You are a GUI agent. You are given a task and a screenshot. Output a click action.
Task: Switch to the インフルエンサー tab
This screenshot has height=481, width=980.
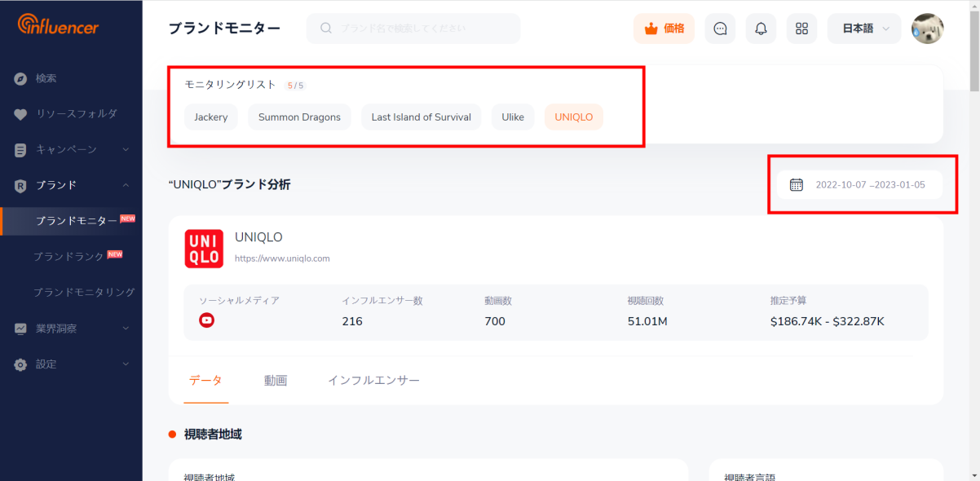point(374,381)
